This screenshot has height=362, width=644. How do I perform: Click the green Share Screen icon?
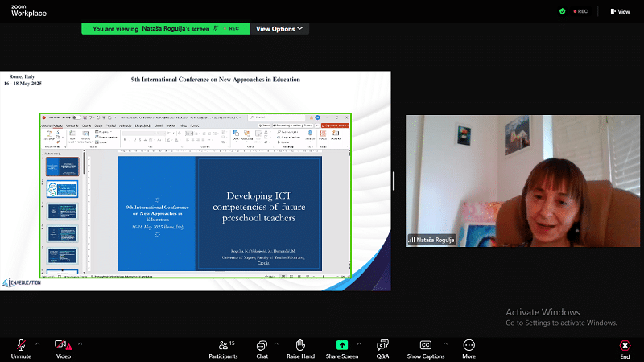pyautogui.click(x=342, y=345)
